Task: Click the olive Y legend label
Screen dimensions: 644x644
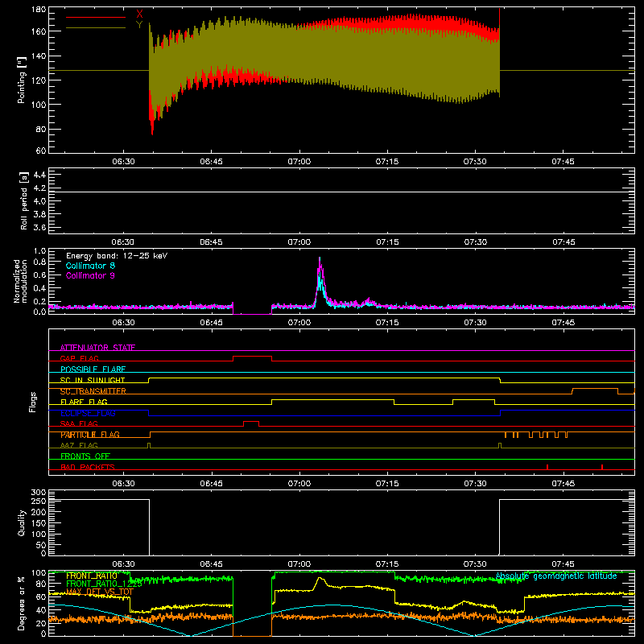Action: (x=139, y=25)
